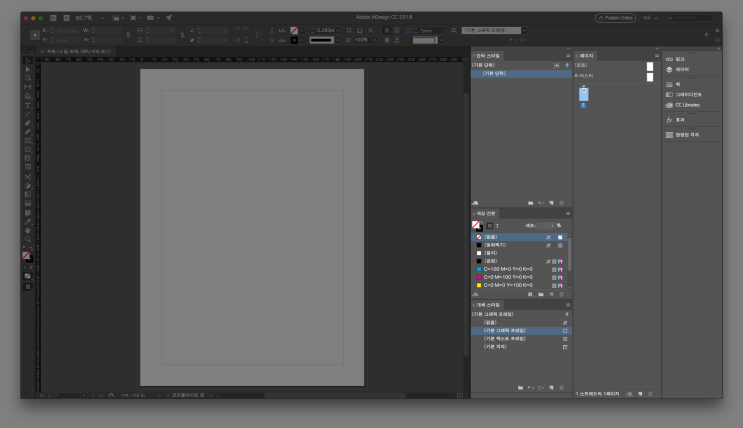Open workspace switcher dropdown near Publish Online
The height and width of the screenshot is (428, 743).
pyautogui.click(x=650, y=18)
